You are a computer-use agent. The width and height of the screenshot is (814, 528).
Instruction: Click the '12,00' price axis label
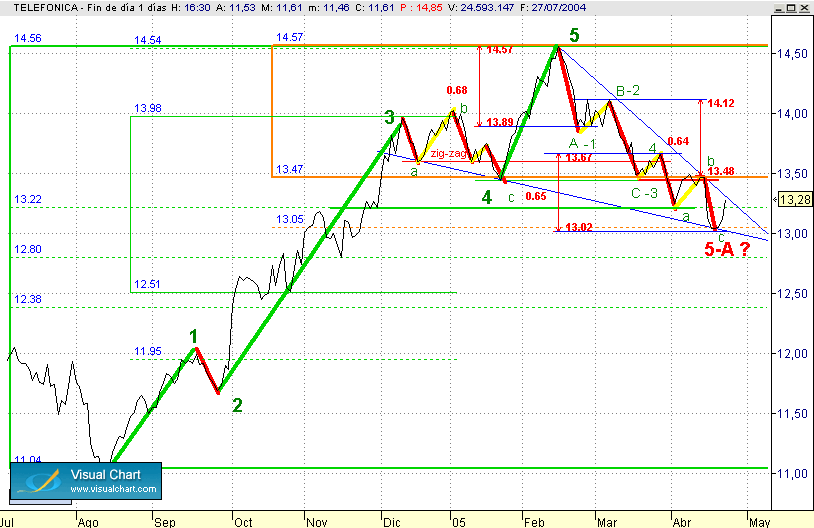click(x=792, y=354)
